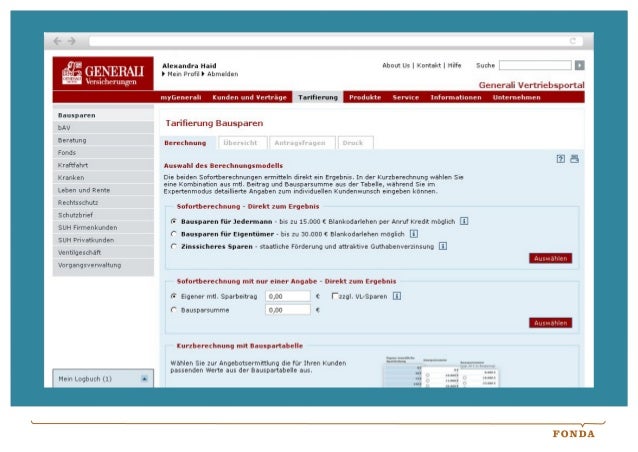
Task: Click the Eigener mtl. Sparbeitrag amount field
Action: click(288, 296)
